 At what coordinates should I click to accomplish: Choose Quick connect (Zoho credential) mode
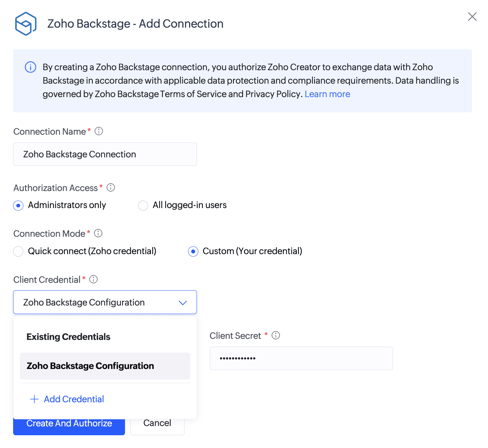pos(18,251)
